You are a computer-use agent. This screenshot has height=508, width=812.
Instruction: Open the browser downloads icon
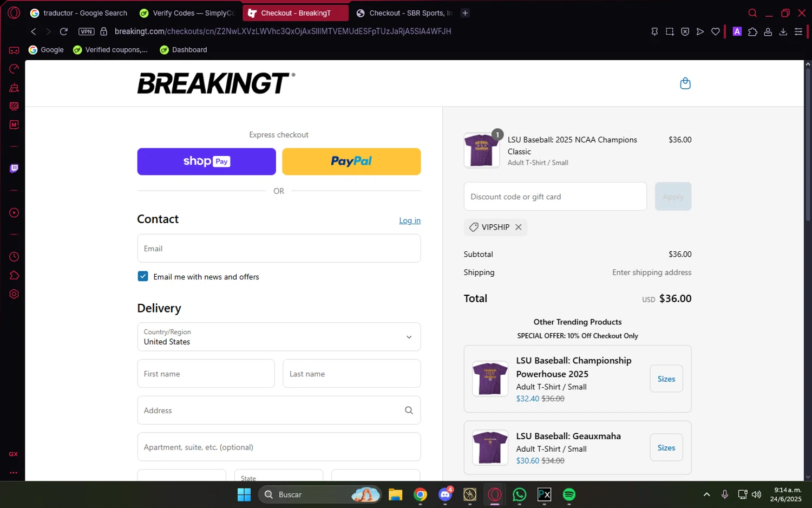[x=783, y=32]
